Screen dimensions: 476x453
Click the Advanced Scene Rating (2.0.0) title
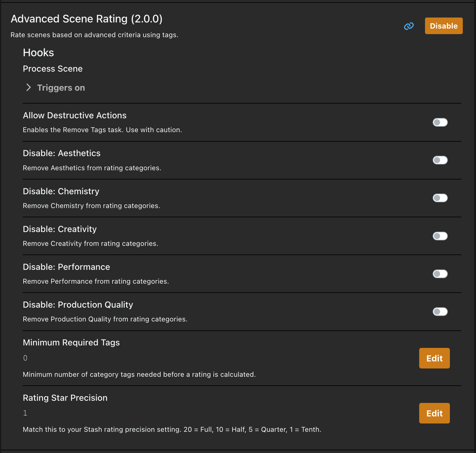click(x=86, y=19)
